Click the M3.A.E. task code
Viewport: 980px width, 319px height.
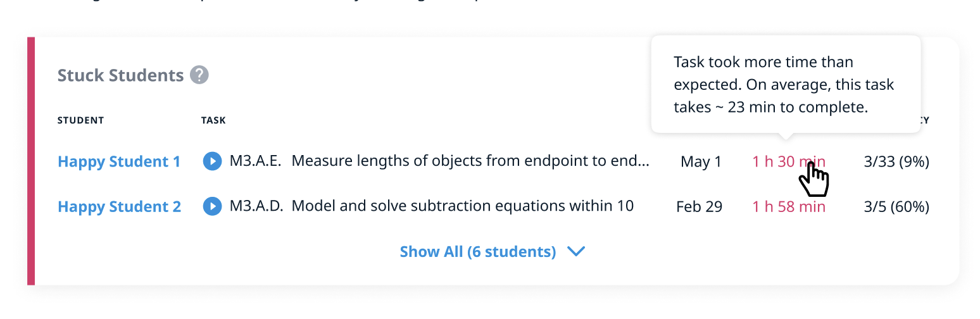[x=255, y=161]
